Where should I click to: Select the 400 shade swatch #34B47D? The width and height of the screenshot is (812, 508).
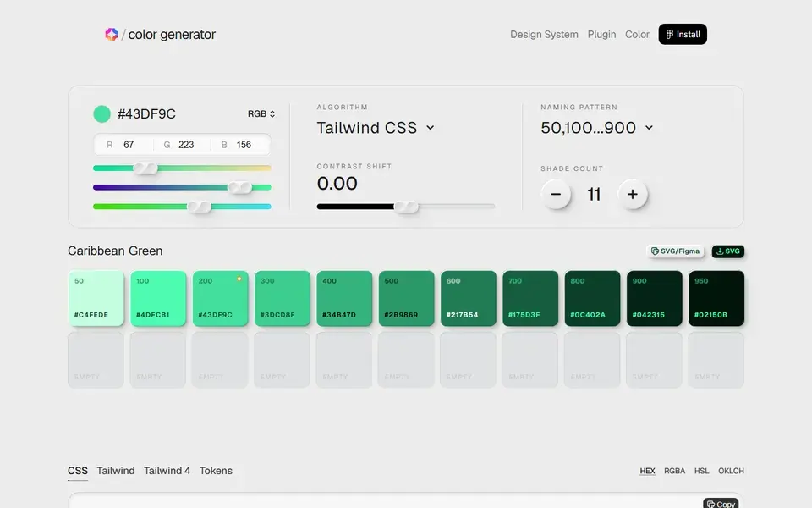point(344,298)
